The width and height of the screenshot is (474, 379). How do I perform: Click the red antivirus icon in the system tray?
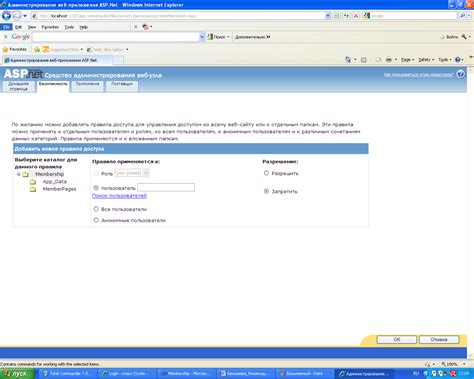coord(453,374)
